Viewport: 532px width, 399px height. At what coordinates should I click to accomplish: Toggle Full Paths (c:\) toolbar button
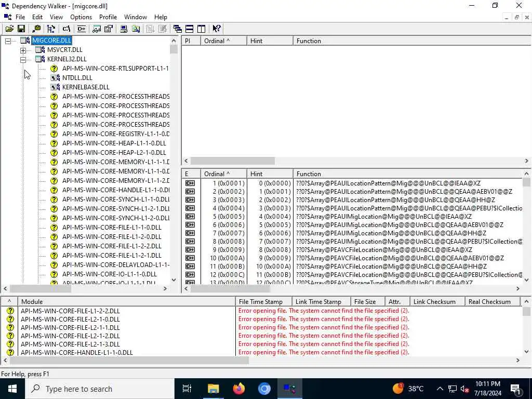pyautogui.click(x=66, y=29)
